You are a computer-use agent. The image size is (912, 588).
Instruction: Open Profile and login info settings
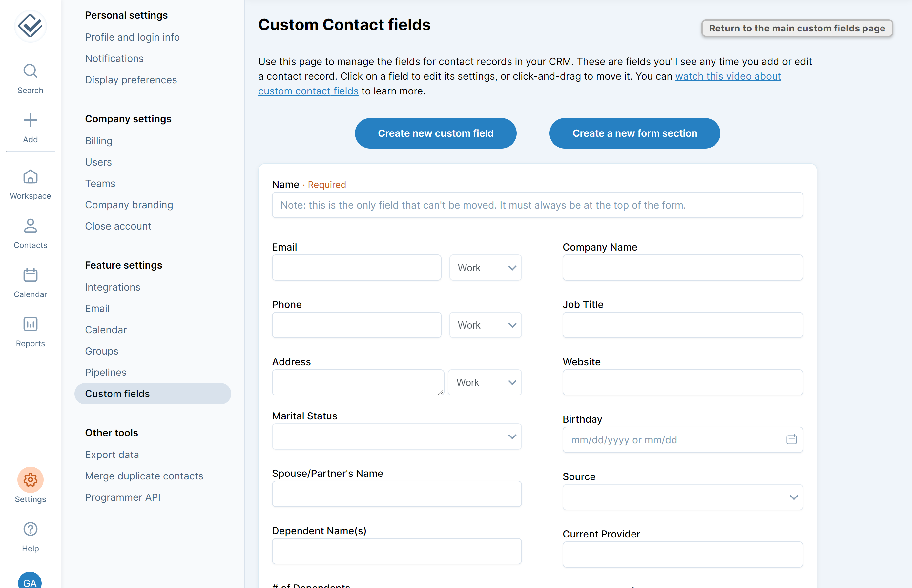[x=132, y=37]
